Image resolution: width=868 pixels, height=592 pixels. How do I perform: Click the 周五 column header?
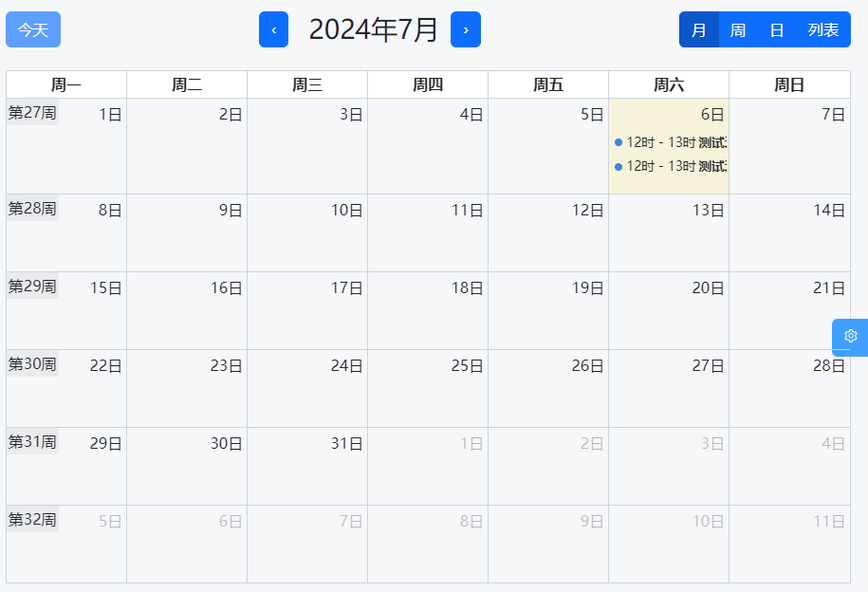548,84
